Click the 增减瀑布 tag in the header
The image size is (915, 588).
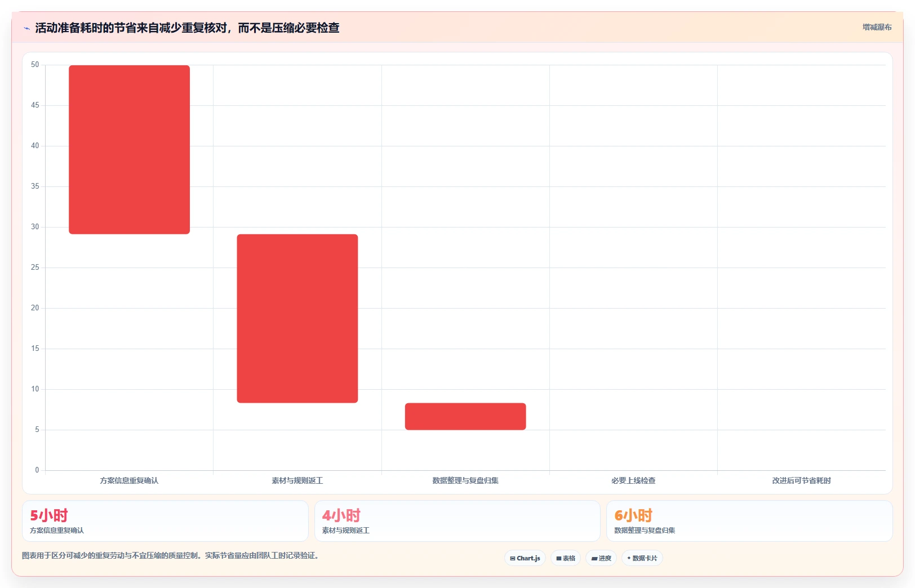coord(877,27)
